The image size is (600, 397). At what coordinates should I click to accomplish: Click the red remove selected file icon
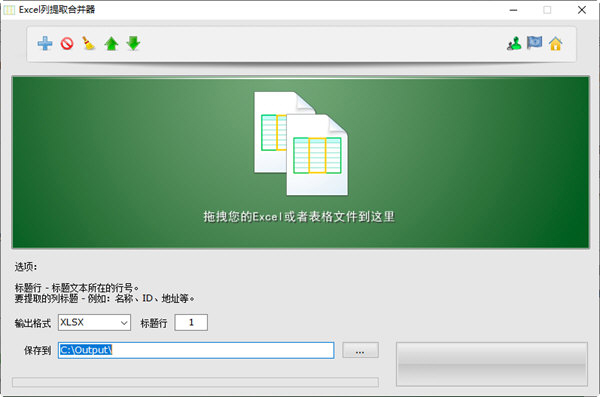(x=67, y=43)
